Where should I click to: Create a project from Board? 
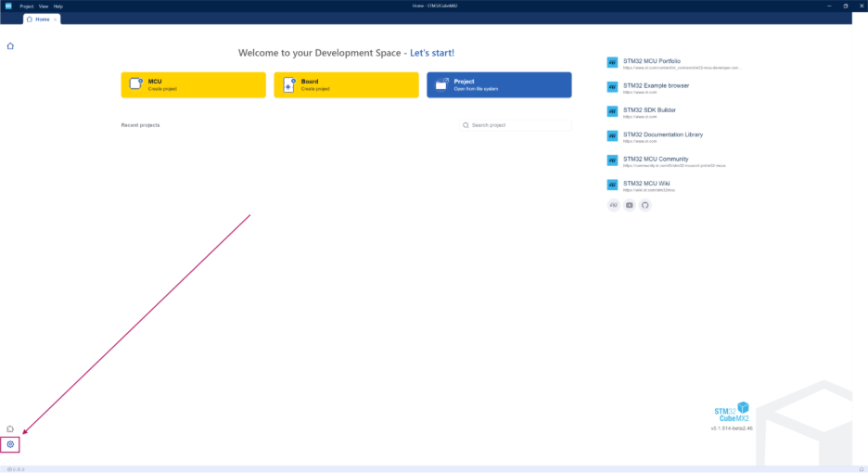tap(346, 84)
